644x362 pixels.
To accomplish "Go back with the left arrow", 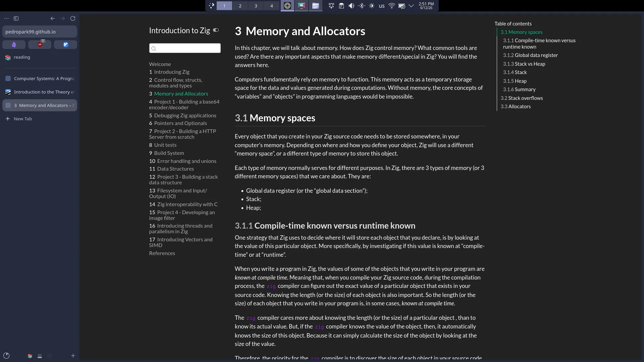I will 53,18.
